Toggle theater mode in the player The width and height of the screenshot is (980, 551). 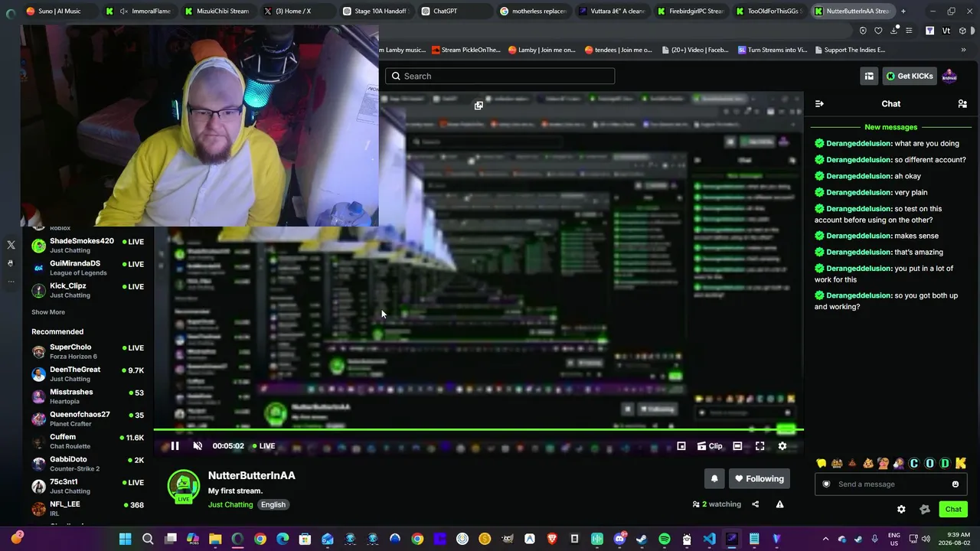point(737,446)
